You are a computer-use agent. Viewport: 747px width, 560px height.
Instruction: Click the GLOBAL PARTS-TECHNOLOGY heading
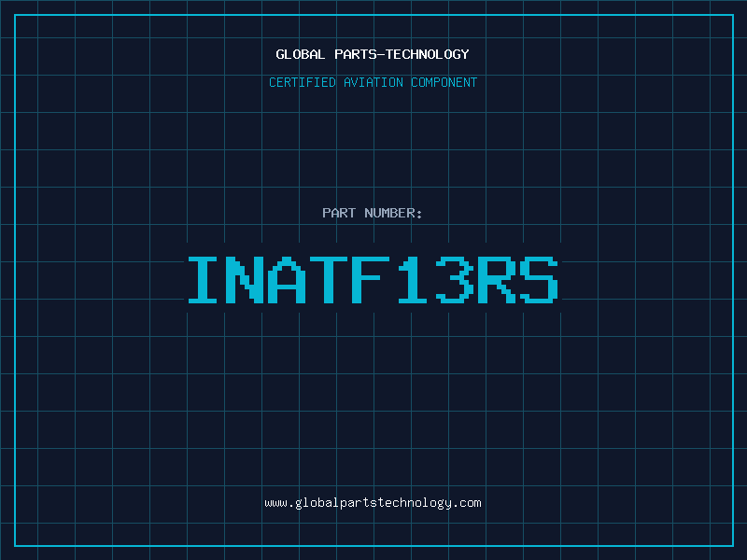click(373, 54)
